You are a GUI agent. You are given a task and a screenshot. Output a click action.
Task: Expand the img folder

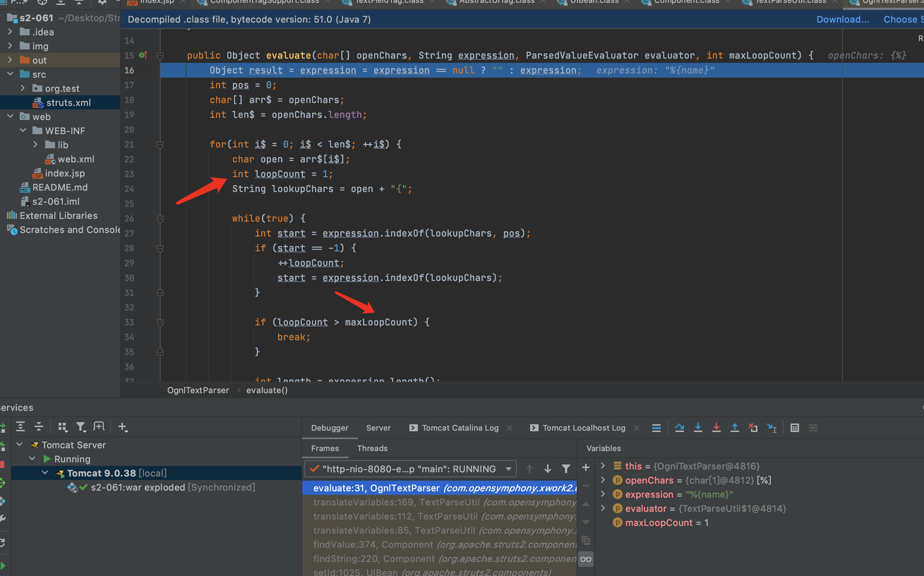[10, 46]
